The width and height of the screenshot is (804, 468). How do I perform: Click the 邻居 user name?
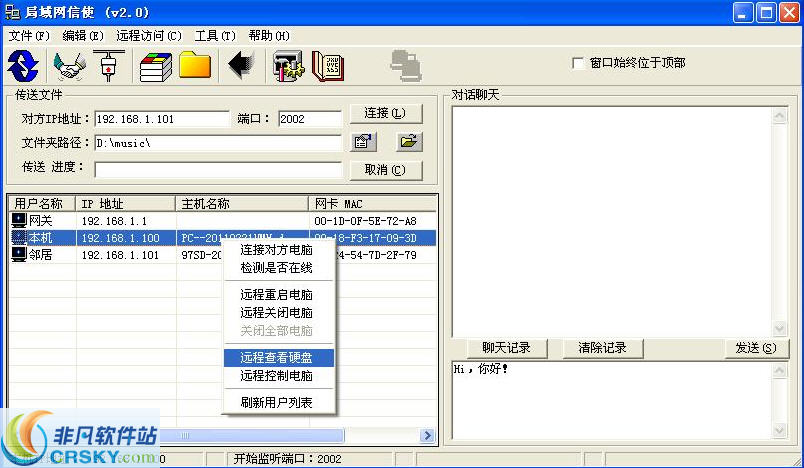[x=41, y=255]
